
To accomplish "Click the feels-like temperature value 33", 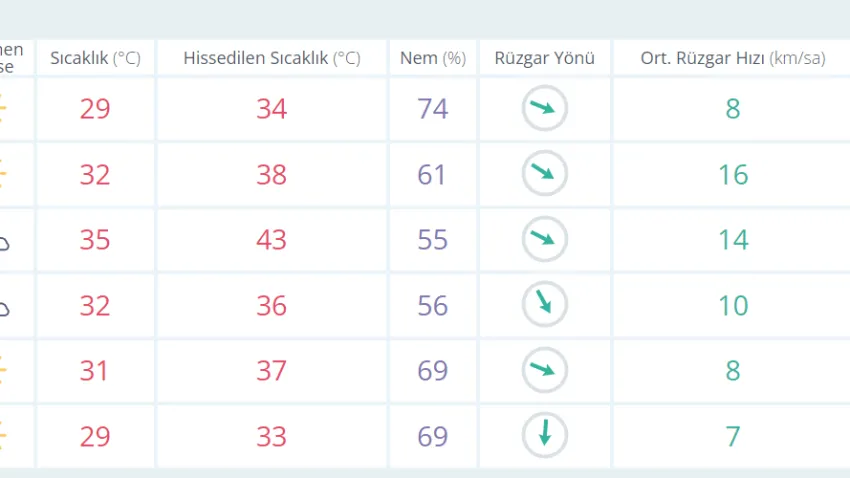I will 271,436.
